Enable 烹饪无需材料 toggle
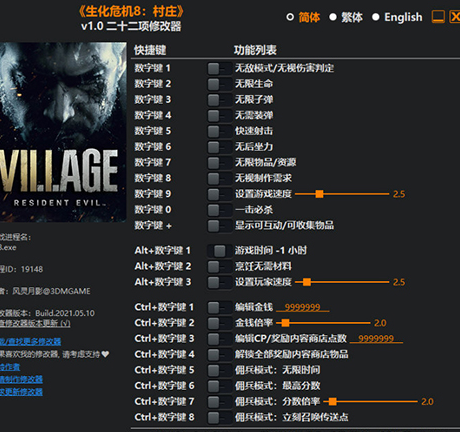 (x=219, y=266)
